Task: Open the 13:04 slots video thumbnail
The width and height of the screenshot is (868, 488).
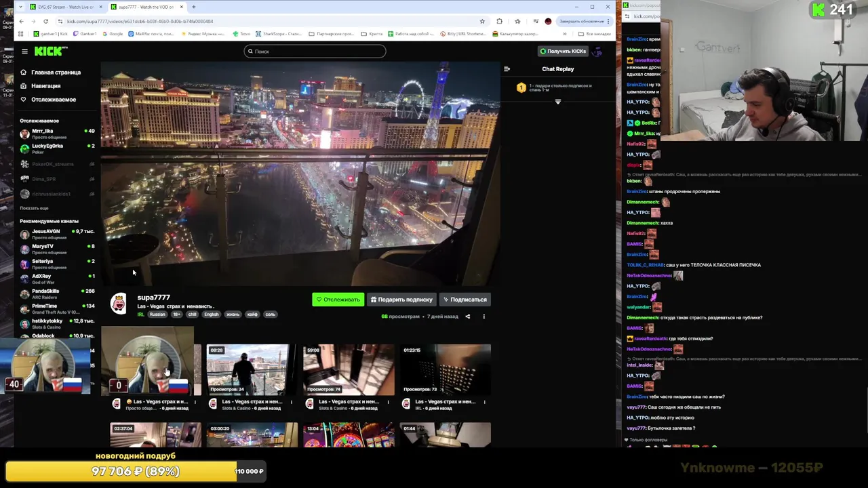Action: pyautogui.click(x=349, y=435)
